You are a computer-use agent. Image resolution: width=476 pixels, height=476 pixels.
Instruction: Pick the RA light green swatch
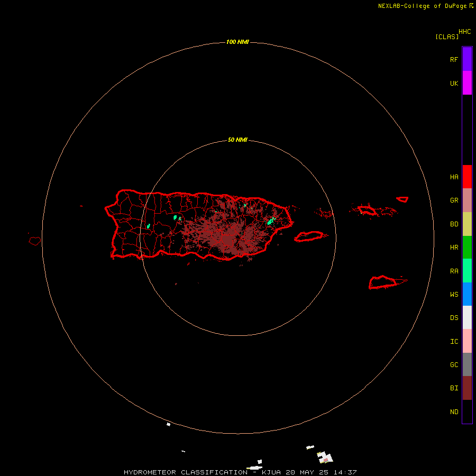coord(467,271)
